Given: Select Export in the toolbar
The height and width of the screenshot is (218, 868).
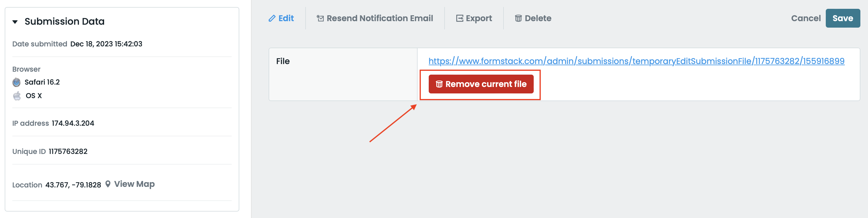Looking at the screenshot, I should coord(479,18).
